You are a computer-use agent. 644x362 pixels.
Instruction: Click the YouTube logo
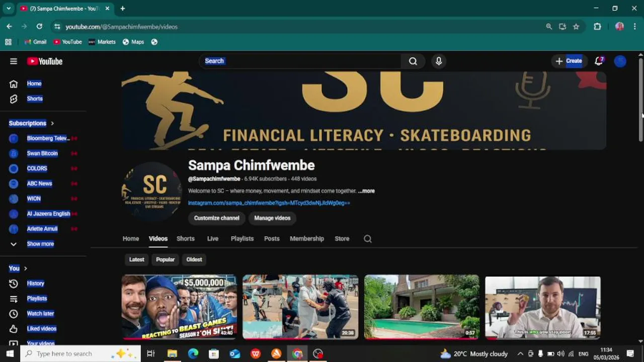45,61
